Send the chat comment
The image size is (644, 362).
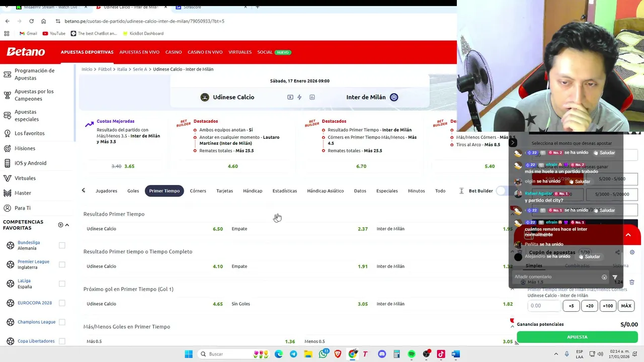[615, 277]
